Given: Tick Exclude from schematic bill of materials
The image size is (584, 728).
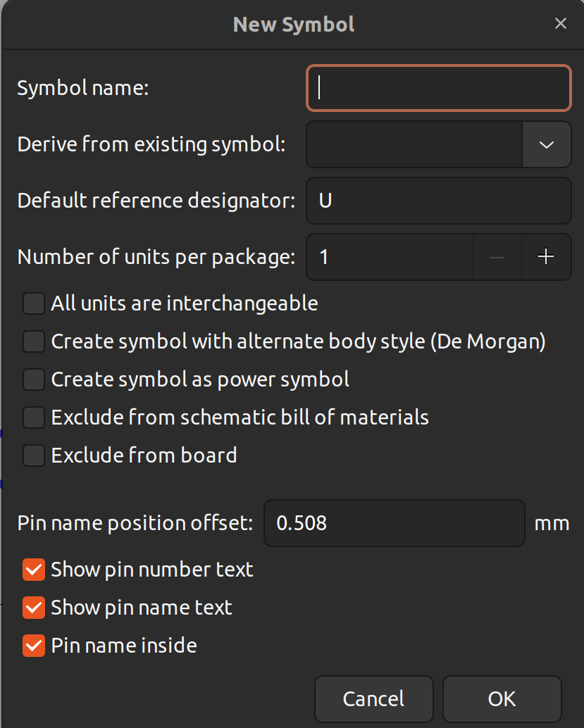Looking at the screenshot, I should (34, 418).
